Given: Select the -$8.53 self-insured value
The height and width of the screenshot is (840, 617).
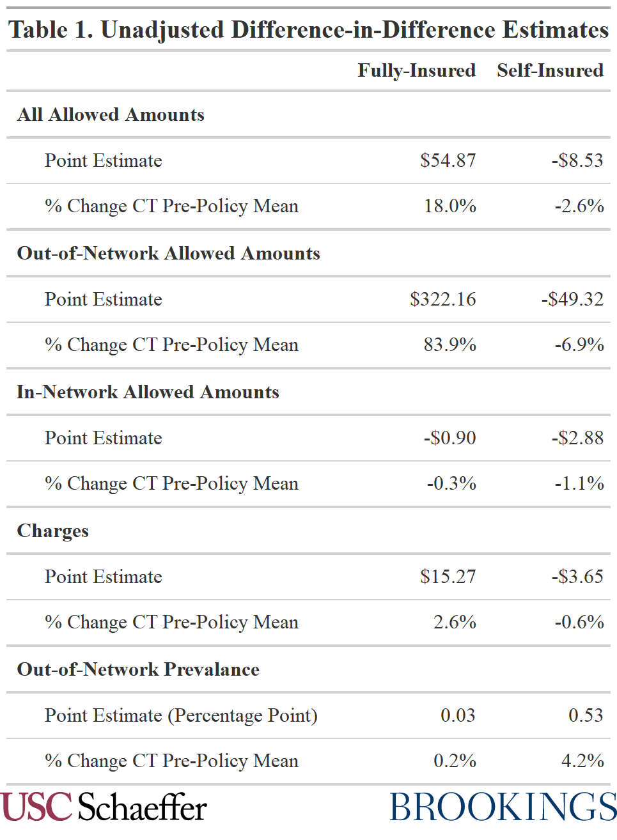Looking at the screenshot, I should click(577, 160).
